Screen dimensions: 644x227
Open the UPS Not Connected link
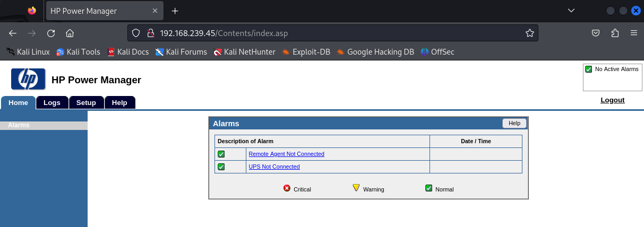coord(274,167)
